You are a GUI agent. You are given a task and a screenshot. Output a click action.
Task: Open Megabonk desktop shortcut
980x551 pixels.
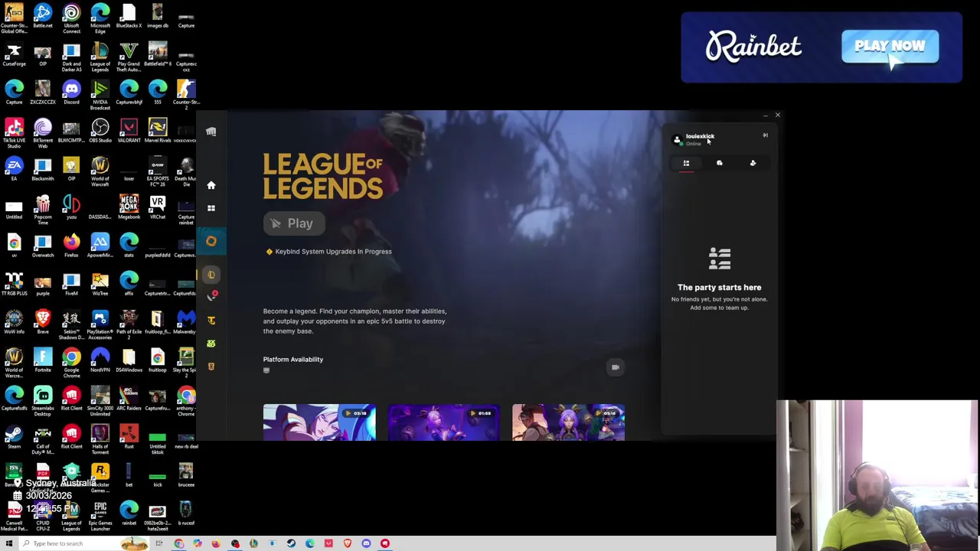click(129, 207)
